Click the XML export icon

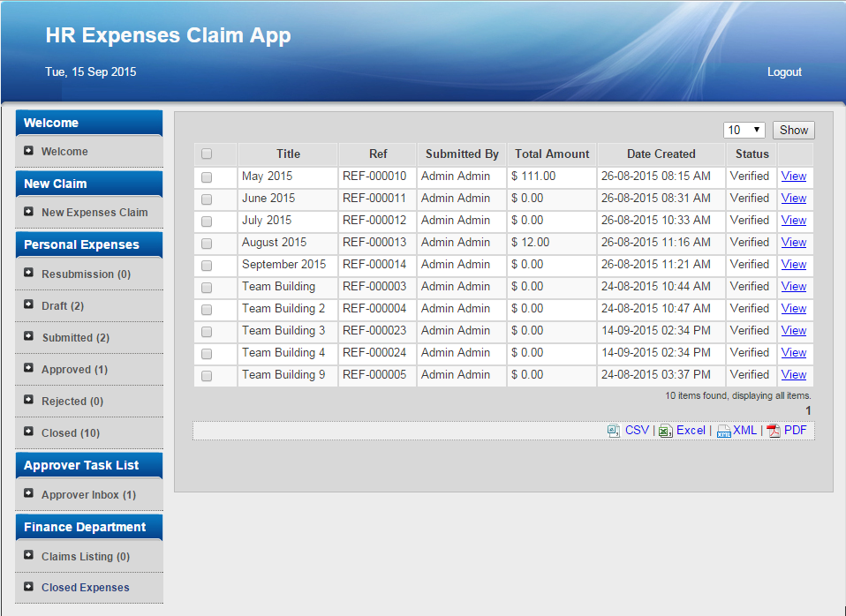[x=723, y=432]
